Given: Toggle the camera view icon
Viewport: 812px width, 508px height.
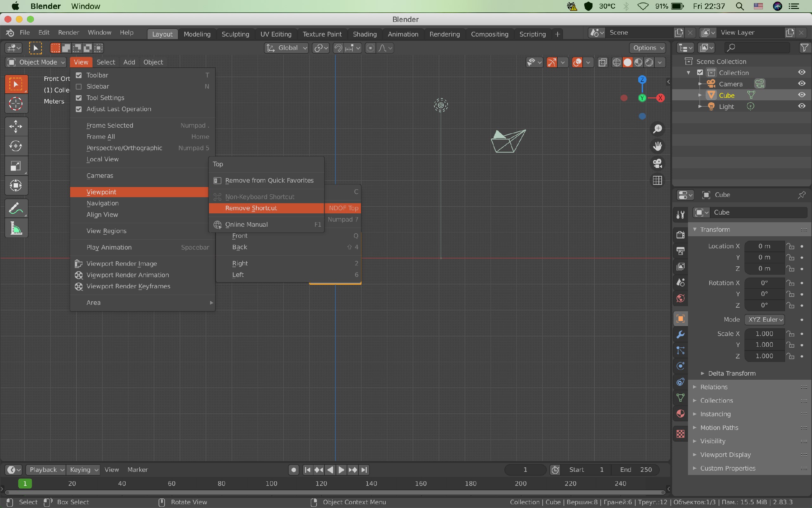Looking at the screenshot, I should pyautogui.click(x=657, y=164).
